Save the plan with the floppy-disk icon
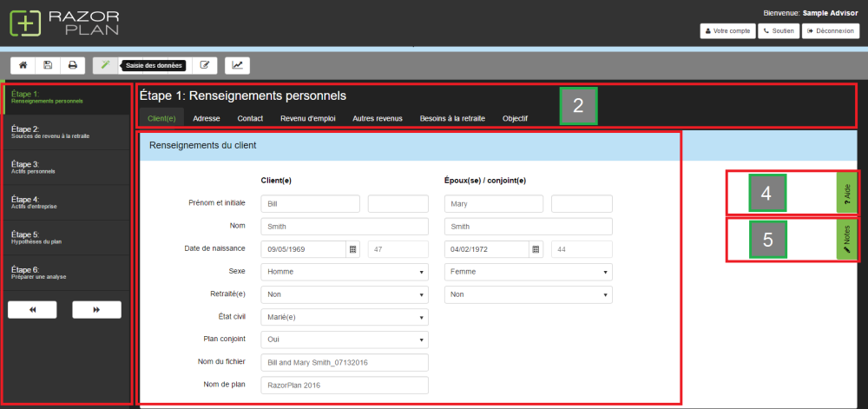The height and width of the screenshot is (409, 868). [48, 65]
